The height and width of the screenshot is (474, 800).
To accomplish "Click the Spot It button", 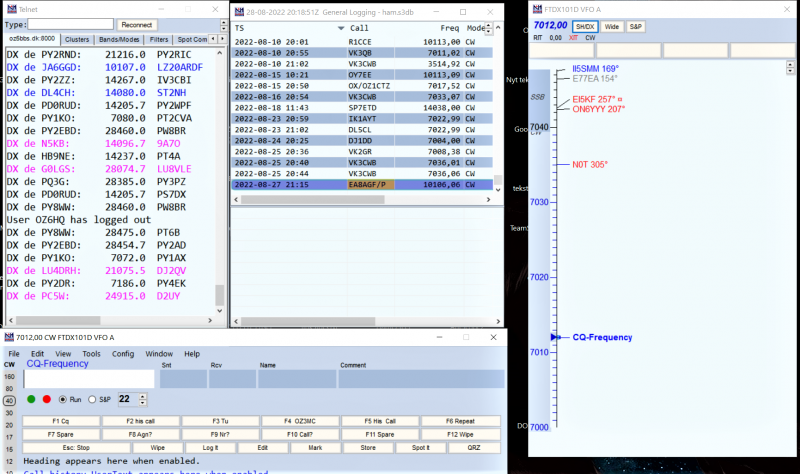I will coord(421,447).
